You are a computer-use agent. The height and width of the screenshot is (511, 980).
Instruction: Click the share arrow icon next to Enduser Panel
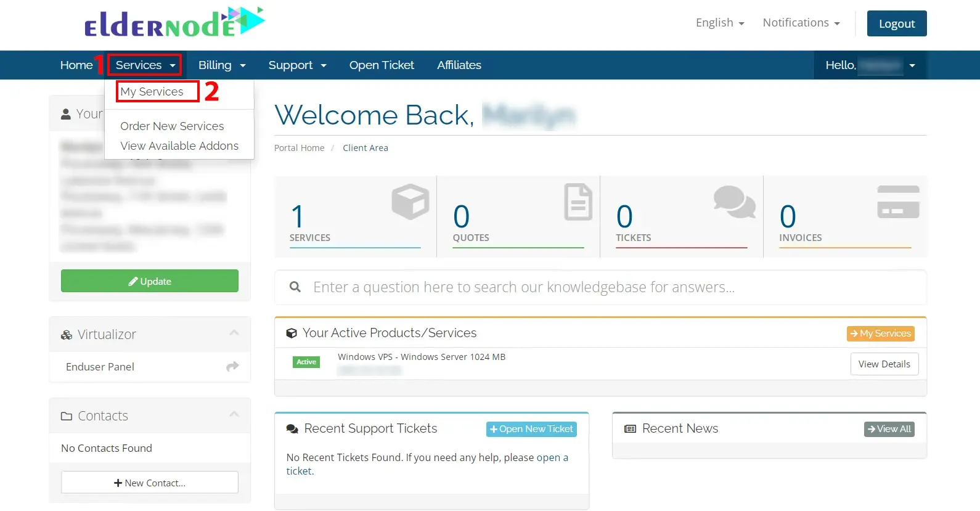(x=232, y=367)
